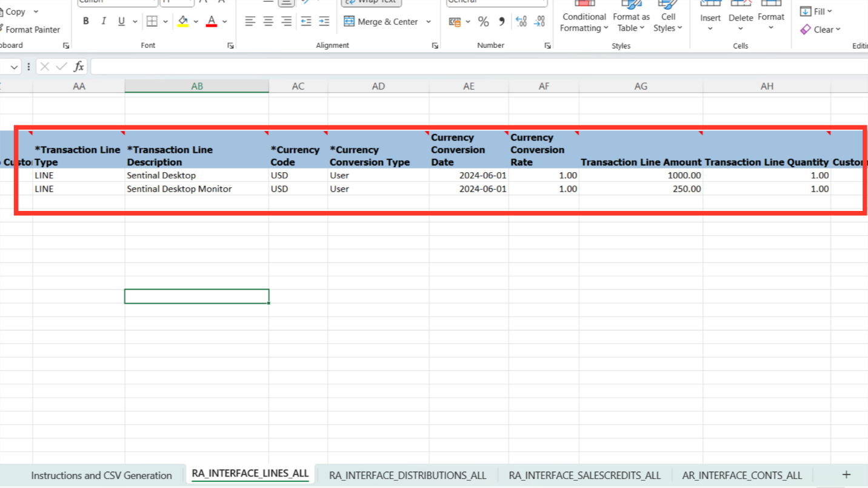Increase decimal places
Viewport: 868px width, 488px height.
[x=521, y=22]
